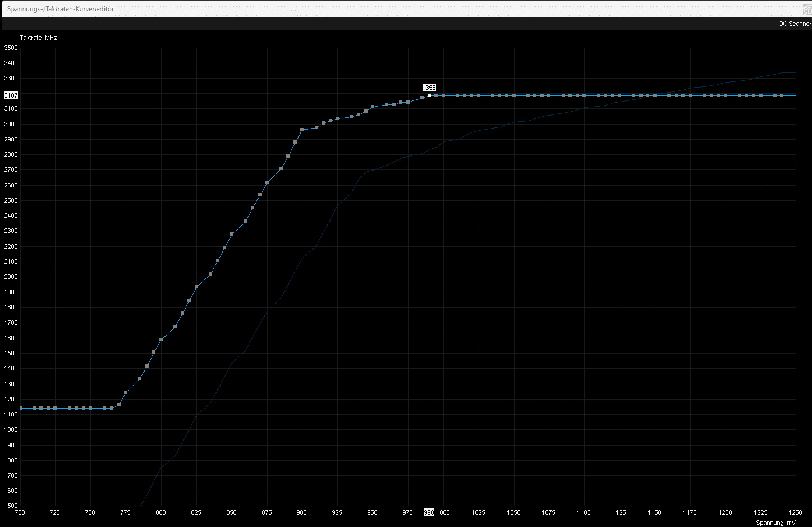Select the curve point at 800 mV
This screenshot has height=527, width=812.
pos(161,340)
